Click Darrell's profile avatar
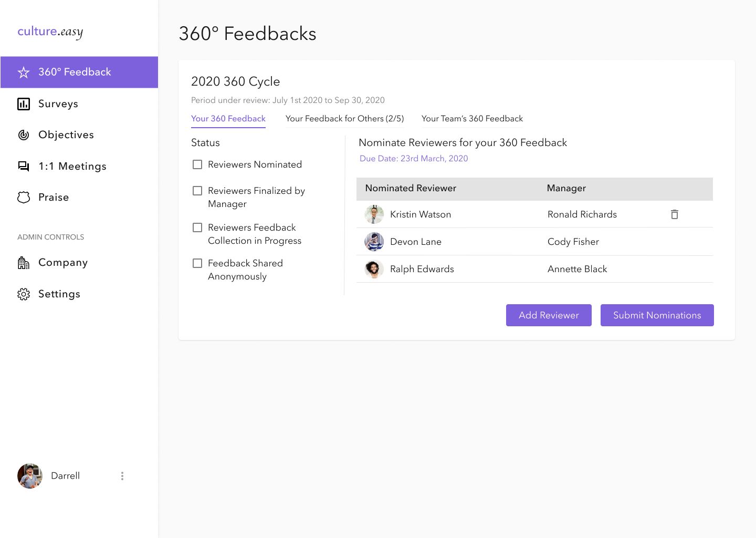This screenshot has width=756, height=538. tap(30, 476)
